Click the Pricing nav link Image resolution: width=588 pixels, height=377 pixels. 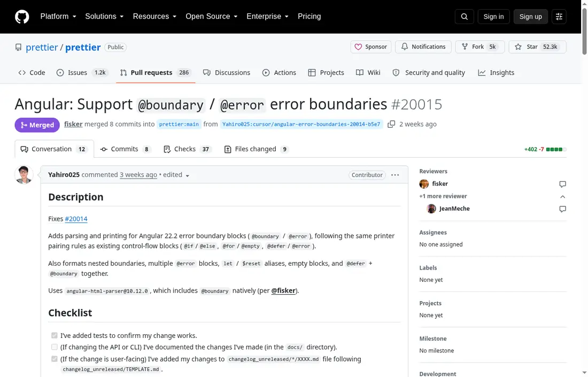pos(310,17)
